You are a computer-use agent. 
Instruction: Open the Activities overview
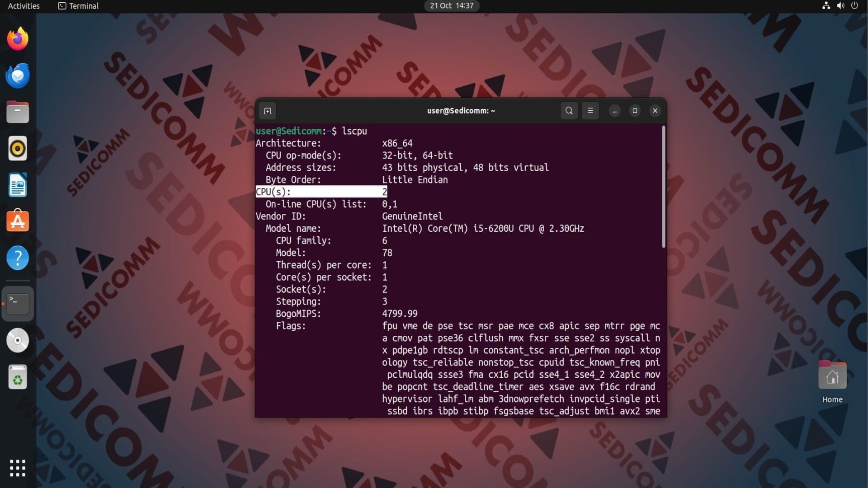coord(24,6)
